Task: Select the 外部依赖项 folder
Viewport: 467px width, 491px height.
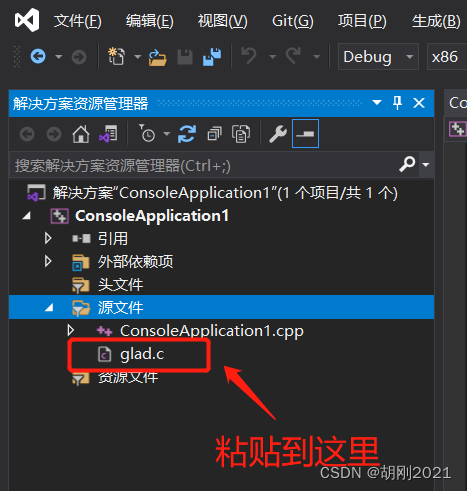Action: coord(135,262)
